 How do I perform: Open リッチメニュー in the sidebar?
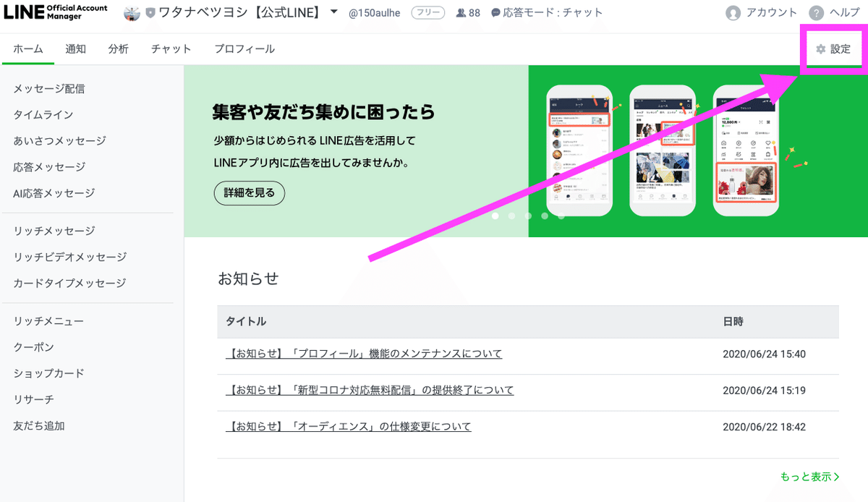click(48, 321)
